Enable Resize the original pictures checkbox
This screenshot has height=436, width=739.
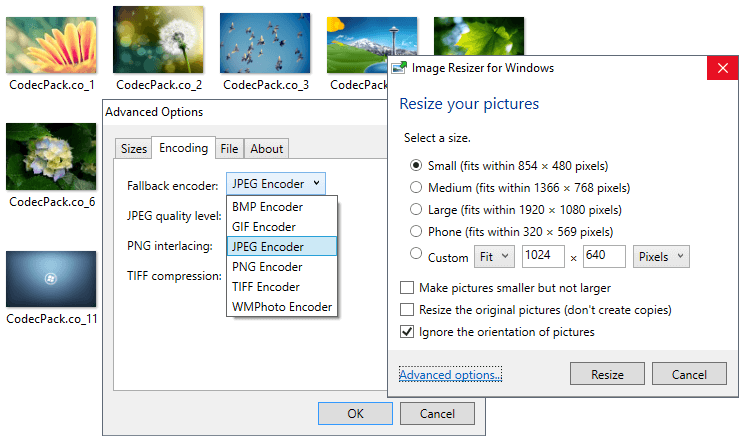tap(407, 310)
